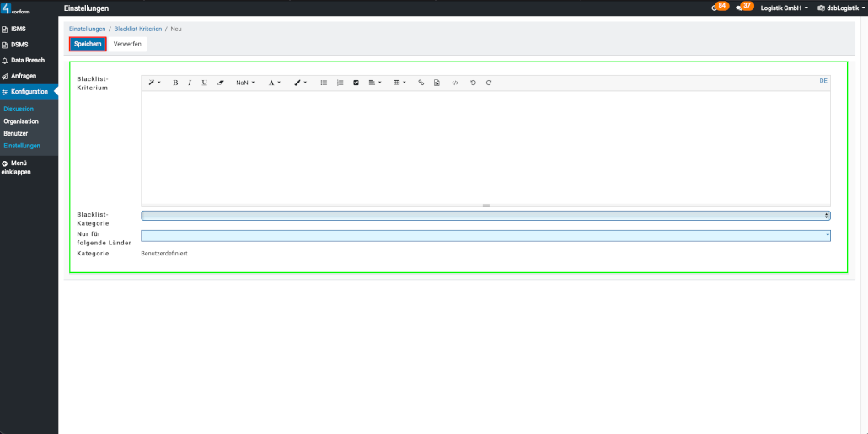
Task: Toggle the checklist checkbox tool in toolbar
Action: pos(356,83)
